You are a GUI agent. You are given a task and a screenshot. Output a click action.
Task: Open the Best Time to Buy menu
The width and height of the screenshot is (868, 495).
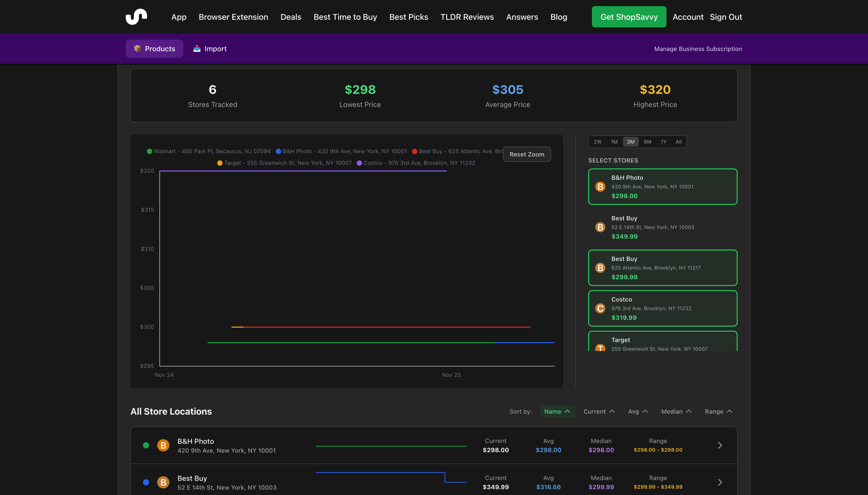click(x=345, y=17)
